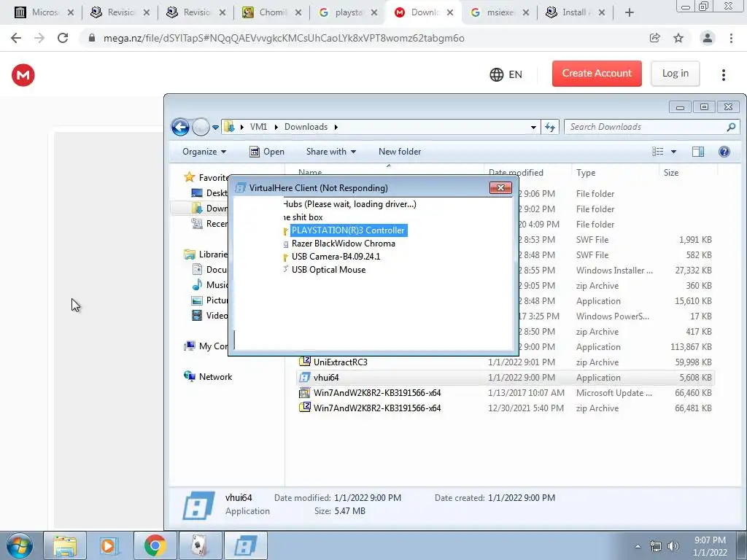747x560 pixels.
Task: Click the VirtualHere taskbar icon
Action: point(246,545)
